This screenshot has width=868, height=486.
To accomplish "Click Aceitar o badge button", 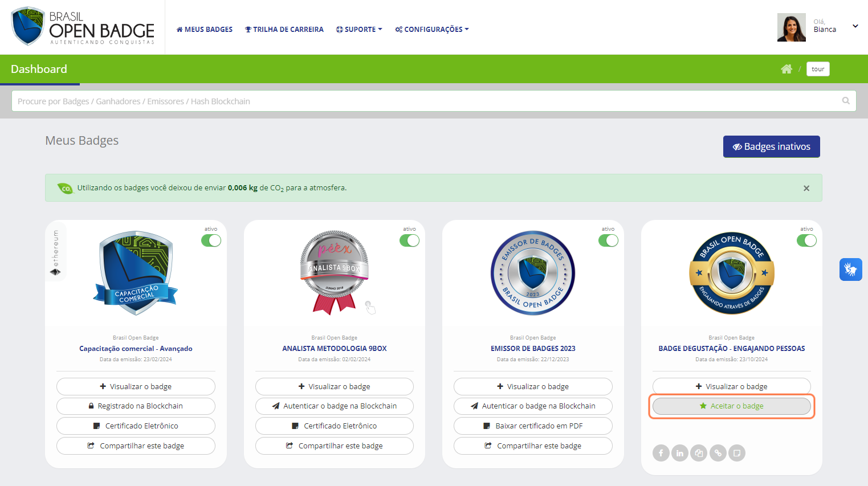I will (x=732, y=406).
